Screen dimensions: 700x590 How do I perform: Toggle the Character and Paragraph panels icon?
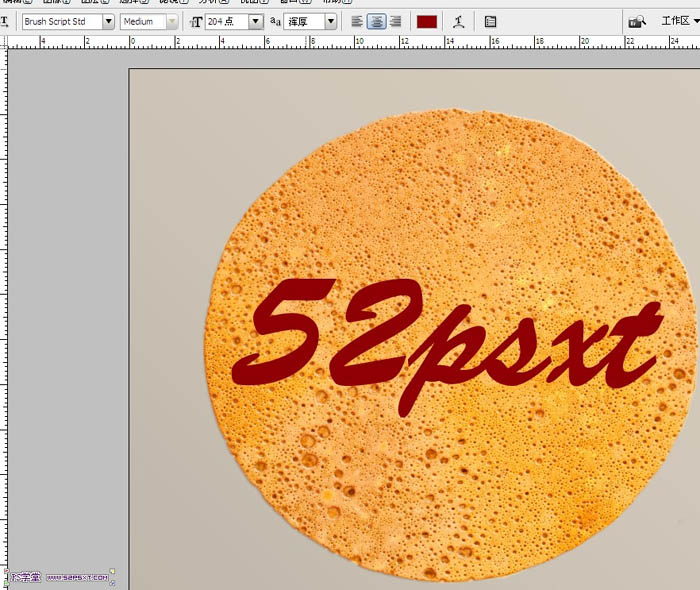pos(490,21)
